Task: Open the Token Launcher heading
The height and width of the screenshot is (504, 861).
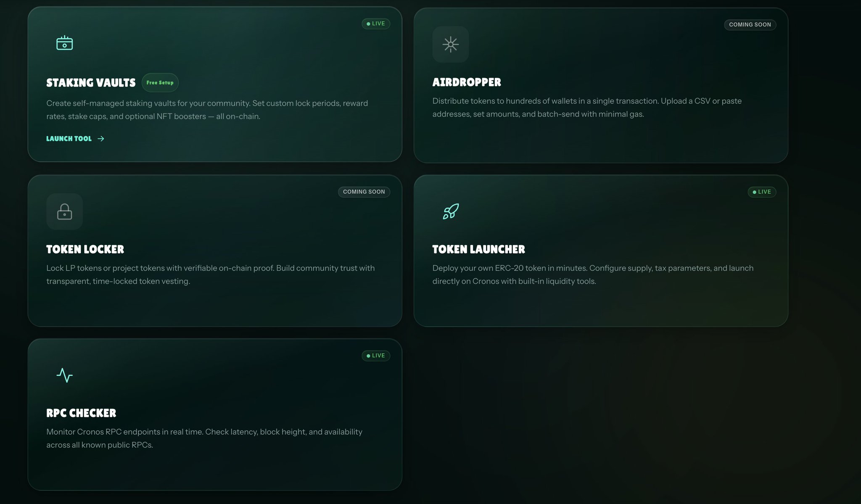Action: (x=478, y=250)
